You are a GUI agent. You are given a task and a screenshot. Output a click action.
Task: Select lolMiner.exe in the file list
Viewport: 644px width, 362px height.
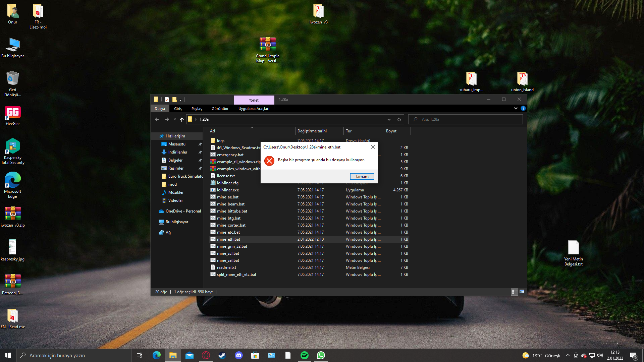coord(228,190)
